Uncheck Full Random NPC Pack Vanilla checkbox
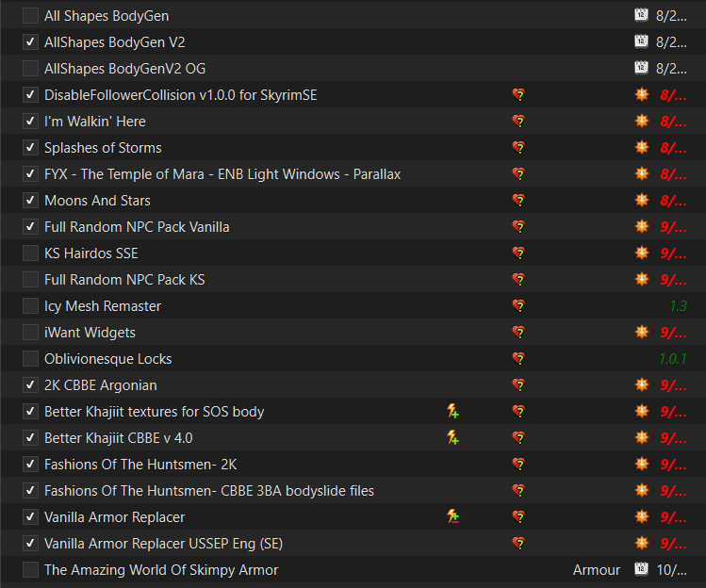Screen dimensions: 706x588 pos(30,227)
